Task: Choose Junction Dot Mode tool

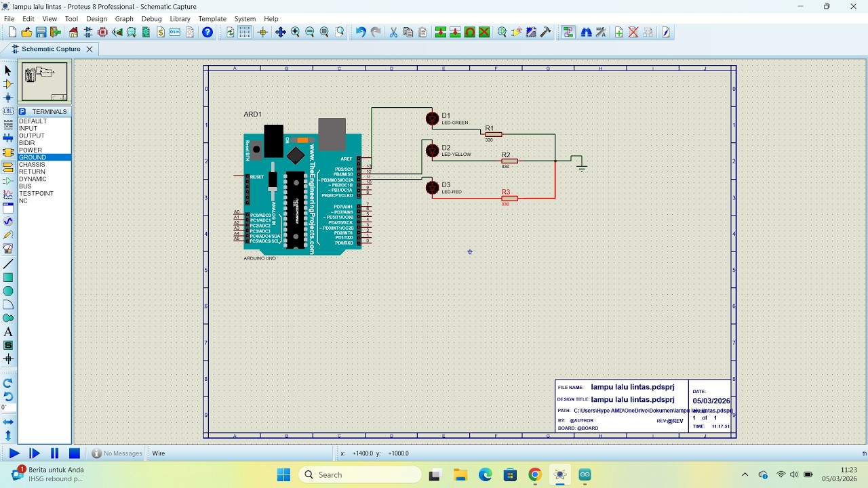Action: tap(8, 98)
